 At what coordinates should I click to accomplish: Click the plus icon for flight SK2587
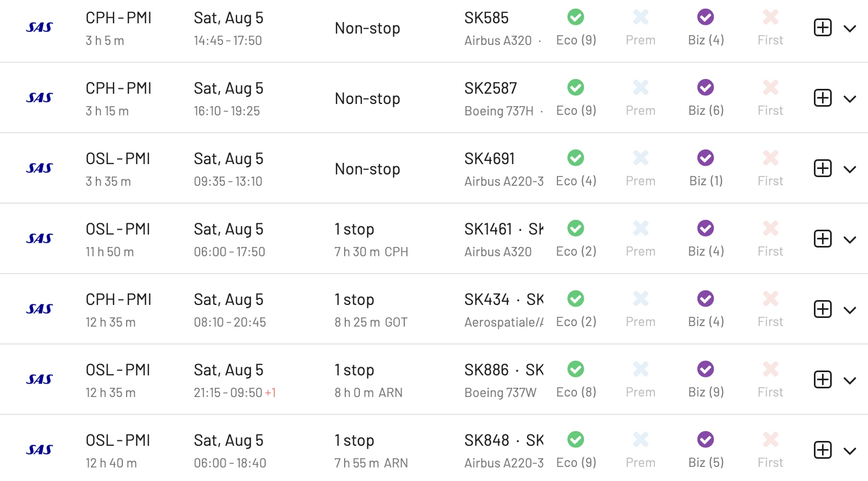[x=823, y=98]
